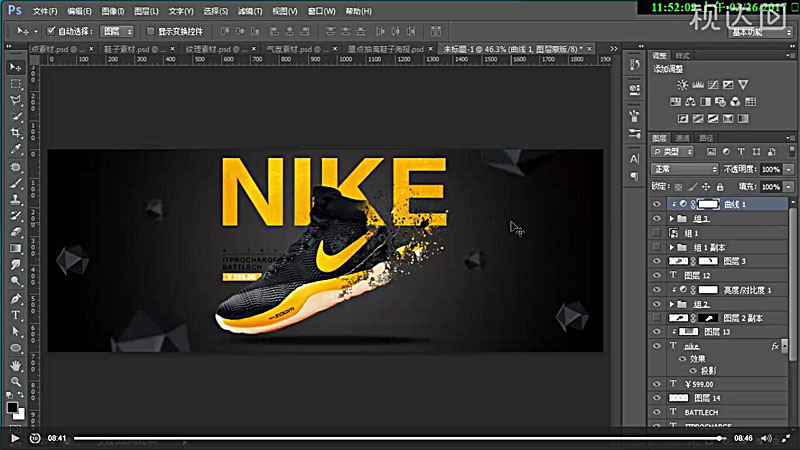Viewport: 800px width, 450px height.
Task: Select the Clone Stamp tool
Action: (x=16, y=199)
